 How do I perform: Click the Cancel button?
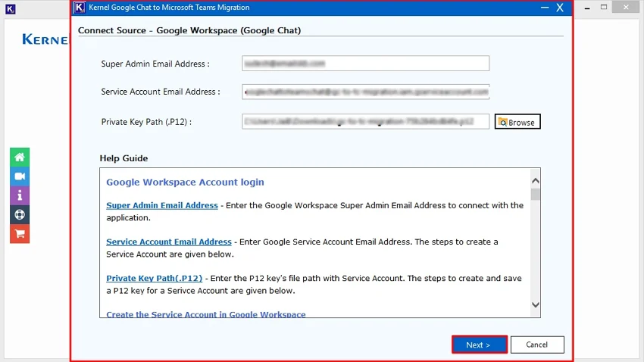(x=537, y=345)
